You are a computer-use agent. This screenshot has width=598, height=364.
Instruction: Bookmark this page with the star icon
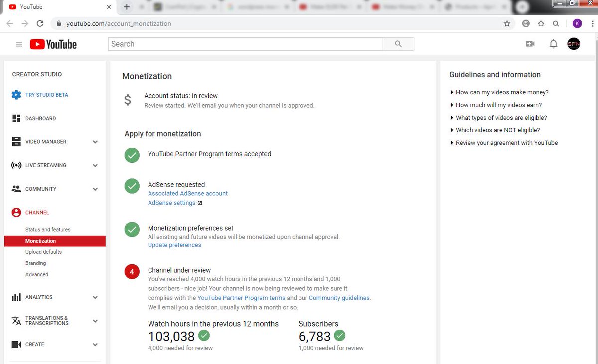click(x=507, y=23)
